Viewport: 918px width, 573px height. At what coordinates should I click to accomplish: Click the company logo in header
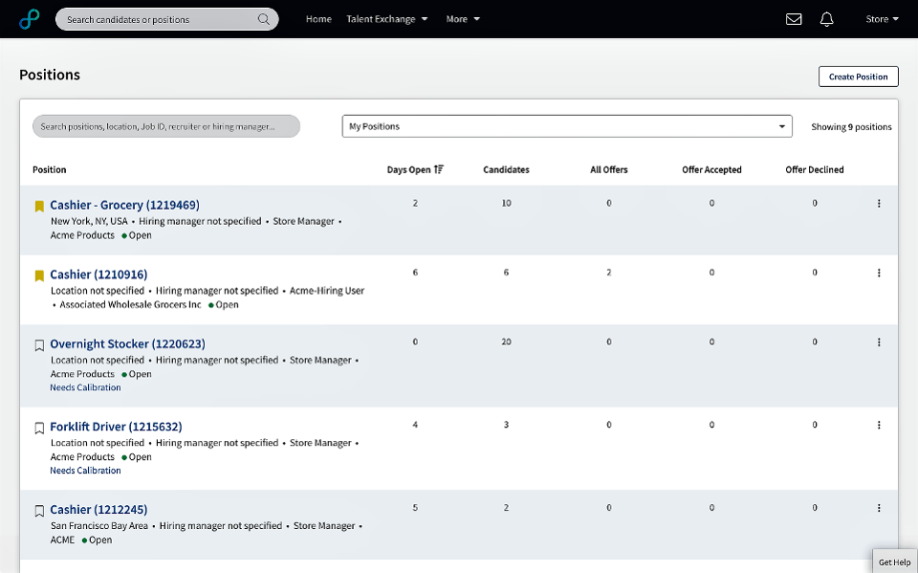(29, 19)
